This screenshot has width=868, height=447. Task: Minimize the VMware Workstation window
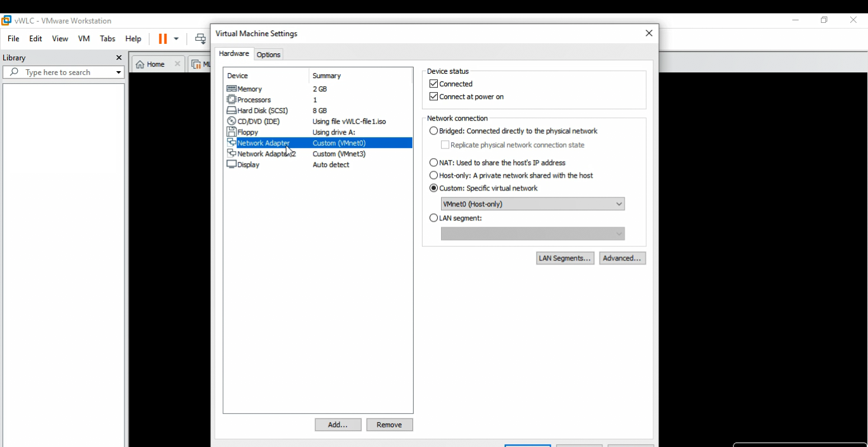pos(795,20)
